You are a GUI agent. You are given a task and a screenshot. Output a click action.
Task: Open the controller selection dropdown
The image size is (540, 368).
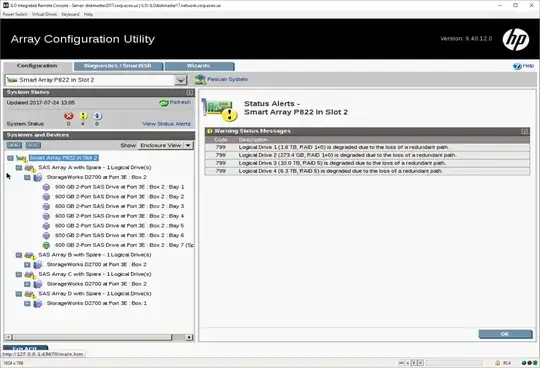181,80
